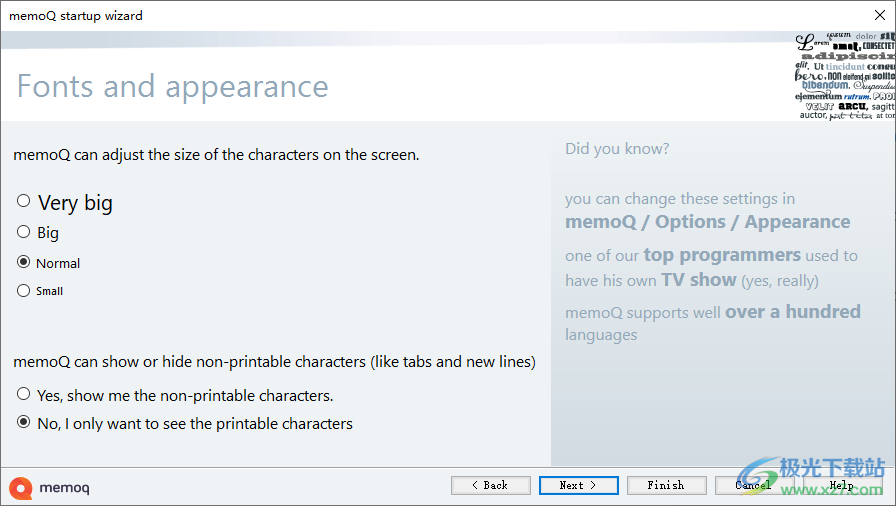Pick the Small character size option

[x=23, y=291]
